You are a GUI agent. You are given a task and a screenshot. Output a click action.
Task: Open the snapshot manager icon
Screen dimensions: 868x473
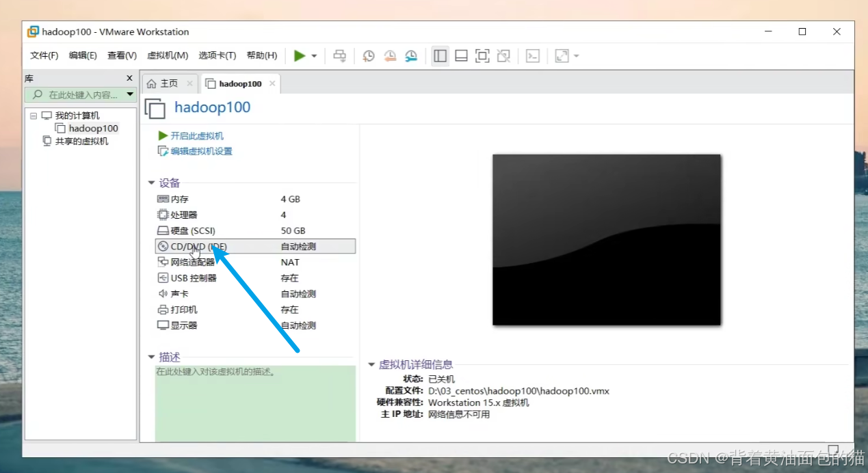pos(411,56)
